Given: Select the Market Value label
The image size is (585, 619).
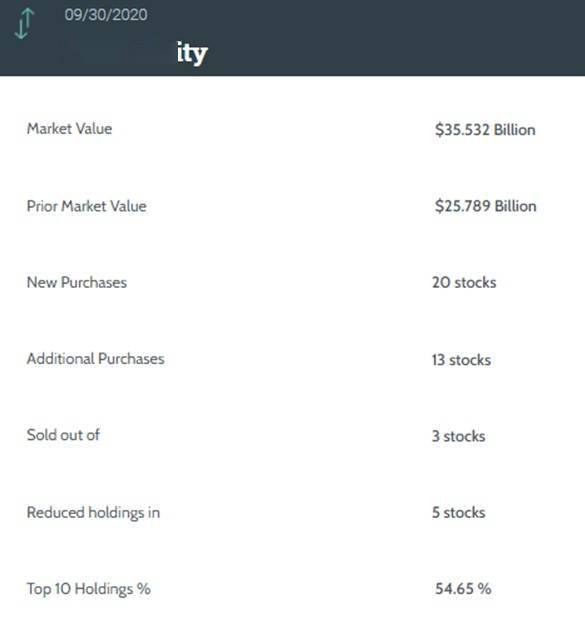Looking at the screenshot, I should click(69, 129).
